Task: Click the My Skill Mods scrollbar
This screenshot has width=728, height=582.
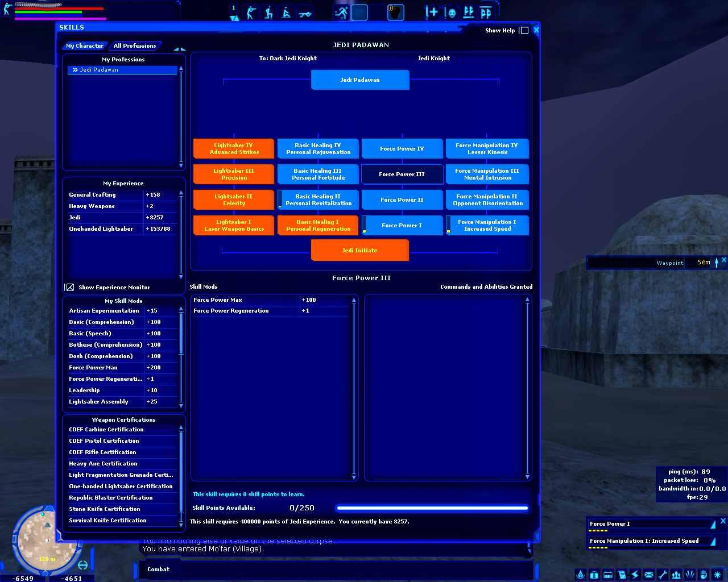Action: point(181,356)
